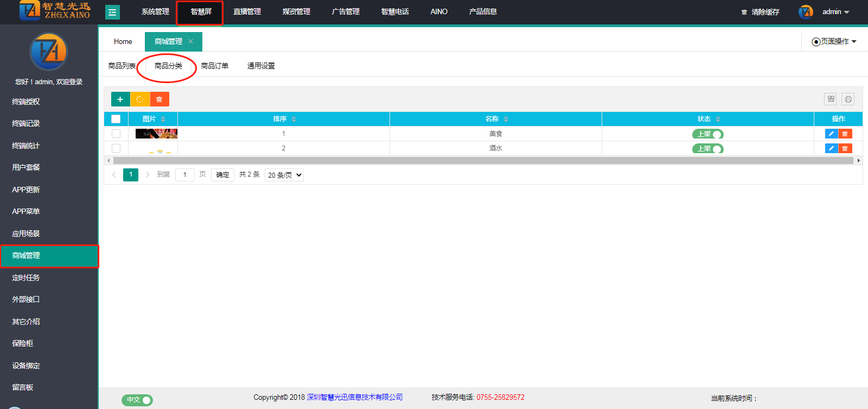Switch to the 商品订单 tab
This screenshot has width=868, height=409.
click(x=215, y=66)
